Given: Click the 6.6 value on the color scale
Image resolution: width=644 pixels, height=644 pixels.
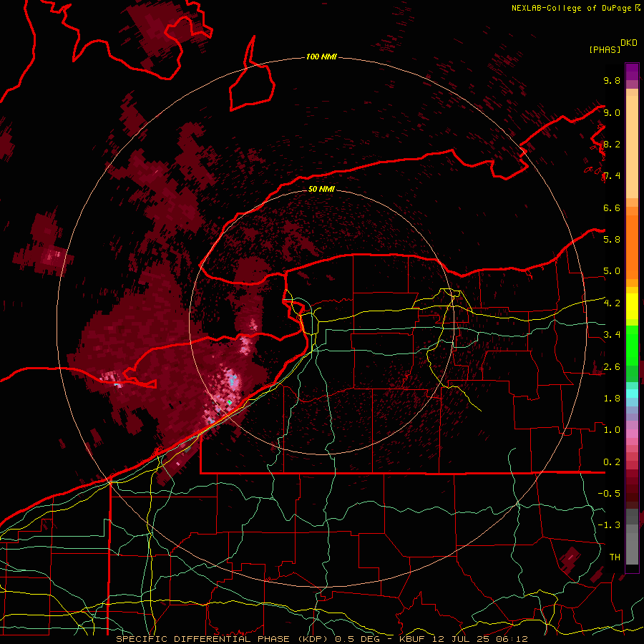Looking at the screenshot, I should coord(612,208).
